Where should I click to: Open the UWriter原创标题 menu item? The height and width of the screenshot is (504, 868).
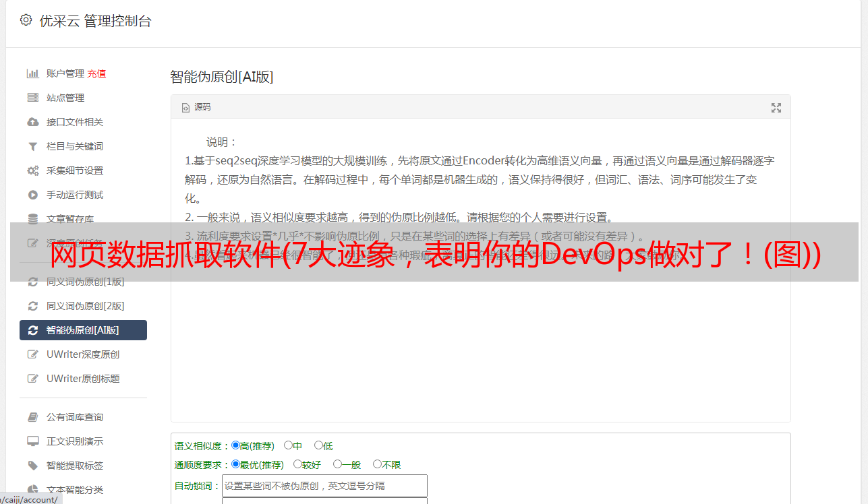pos(83,379)
